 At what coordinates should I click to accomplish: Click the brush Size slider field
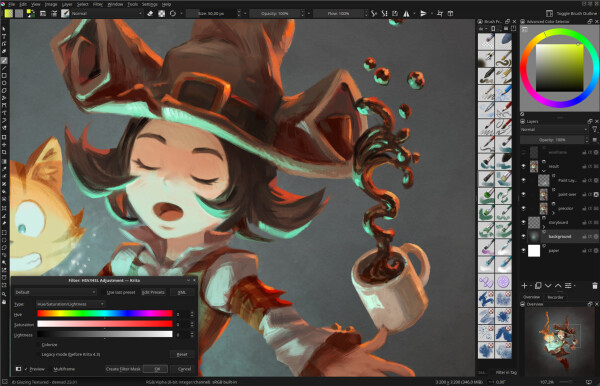(x=211, y=13)
